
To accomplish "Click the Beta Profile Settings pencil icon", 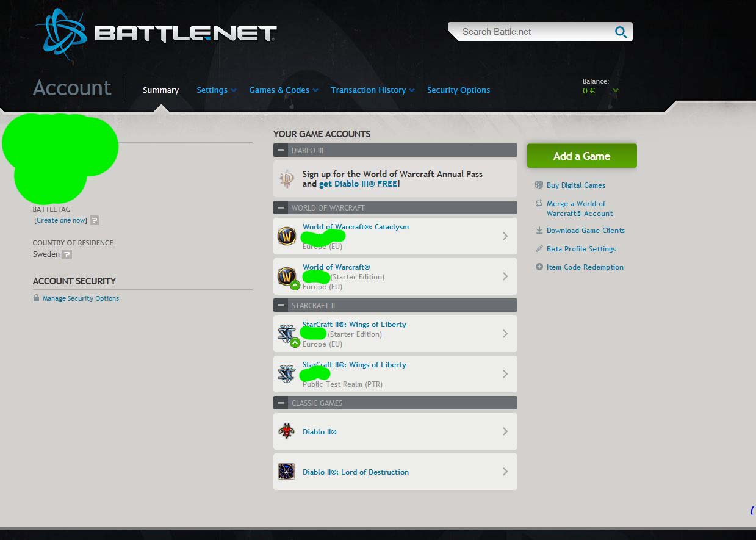I will pos(539,248).
